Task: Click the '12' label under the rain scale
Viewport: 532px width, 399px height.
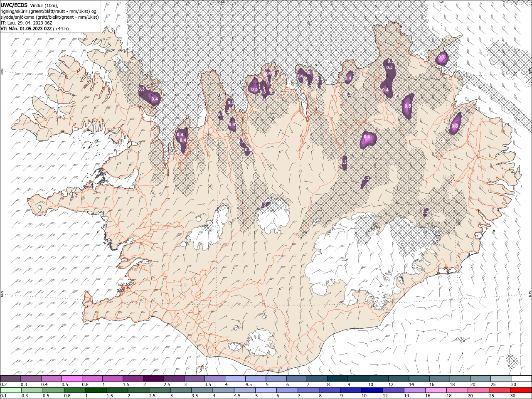Action: (x=385, y=396)
